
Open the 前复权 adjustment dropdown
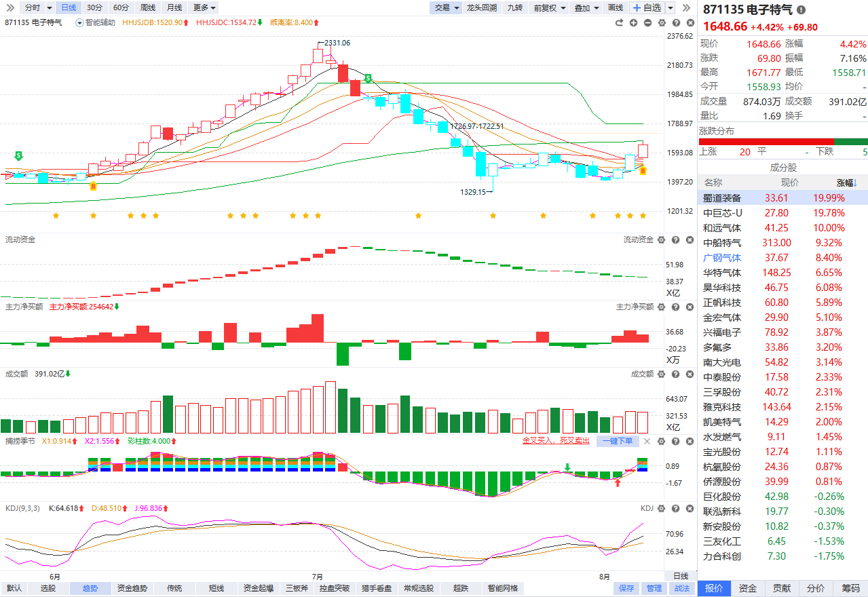[x=549, y=7]
